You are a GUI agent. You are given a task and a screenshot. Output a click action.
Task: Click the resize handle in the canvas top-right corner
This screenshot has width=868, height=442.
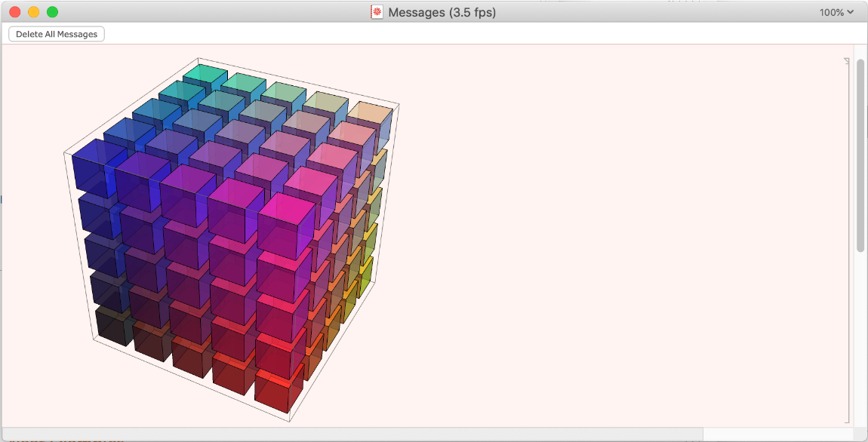click(846, 62)
